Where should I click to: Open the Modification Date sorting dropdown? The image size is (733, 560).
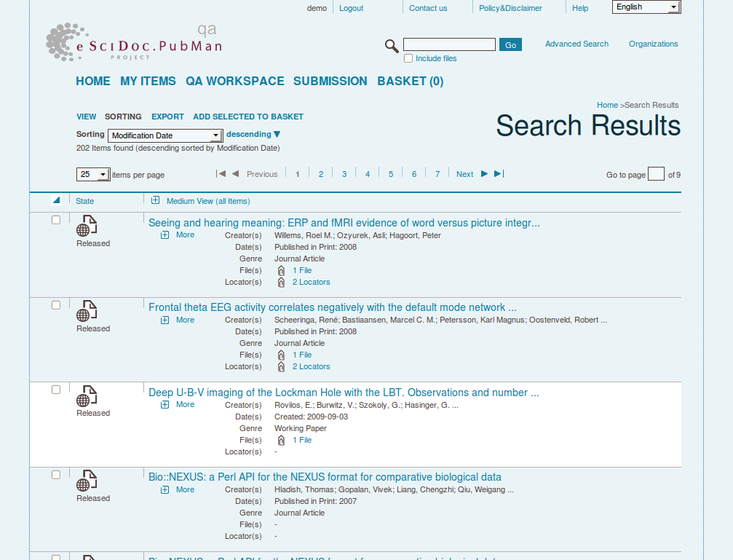[165, 135]
